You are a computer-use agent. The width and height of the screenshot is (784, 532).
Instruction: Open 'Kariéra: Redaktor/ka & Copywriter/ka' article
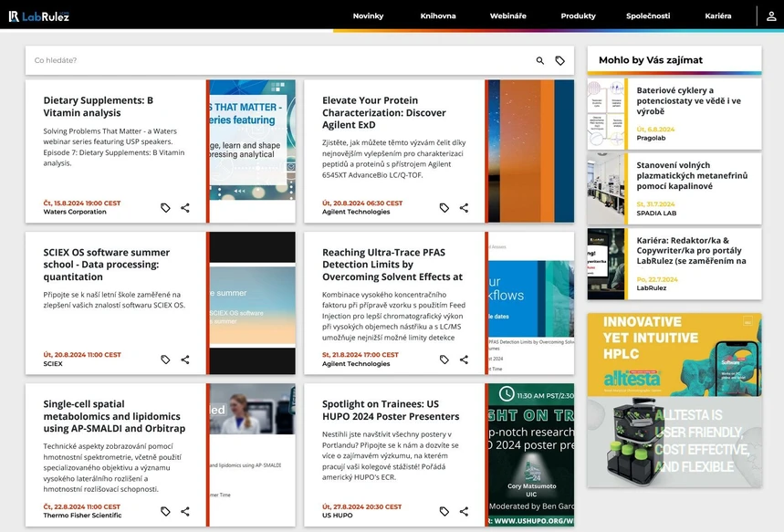pos(691,251)
